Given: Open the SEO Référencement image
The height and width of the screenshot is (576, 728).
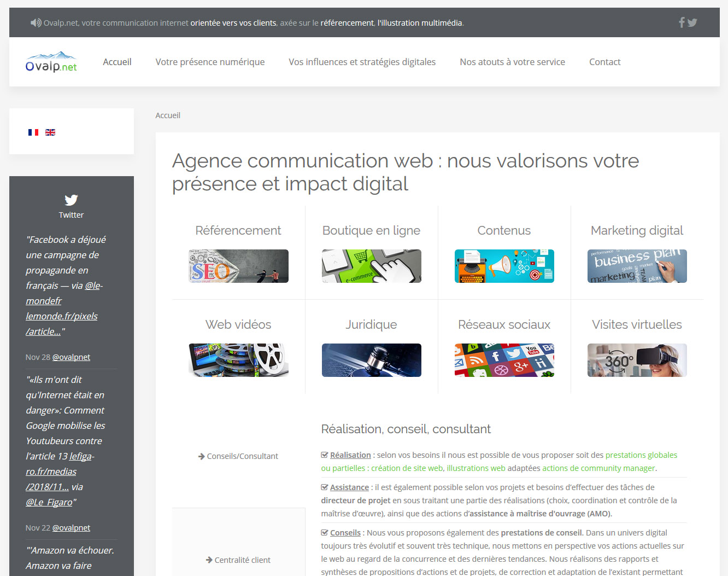Looking at the screenshot, I should 238,266.
